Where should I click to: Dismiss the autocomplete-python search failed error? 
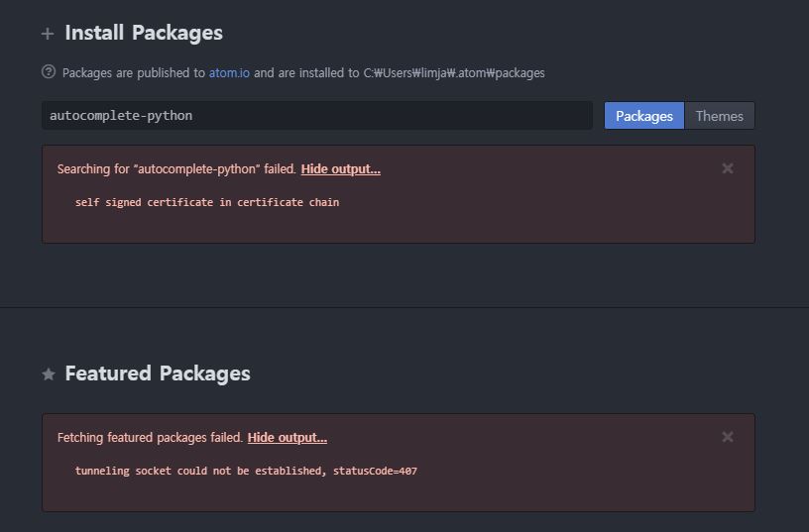point(728,168)
